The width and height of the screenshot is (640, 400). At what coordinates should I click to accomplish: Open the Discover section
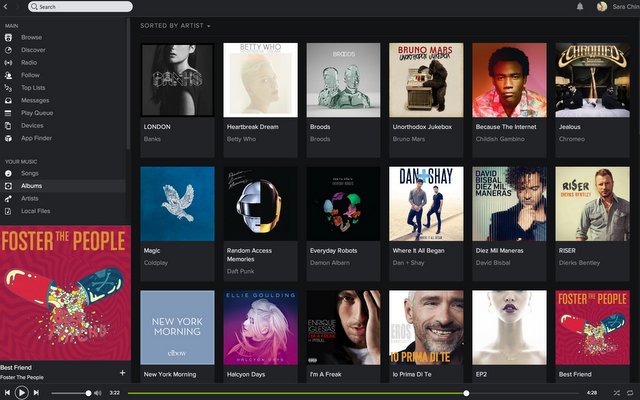[x=33, y=50]
